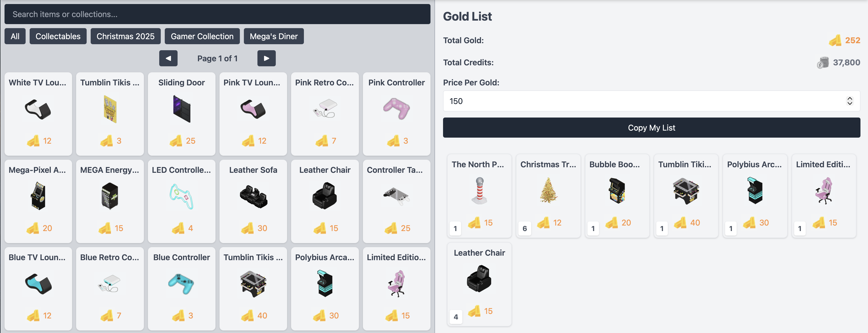The height and width of the screenshot is (333, 868).
Task: Click the MEGA Energy vending machine icon
Action: click(x=110, y=196)
